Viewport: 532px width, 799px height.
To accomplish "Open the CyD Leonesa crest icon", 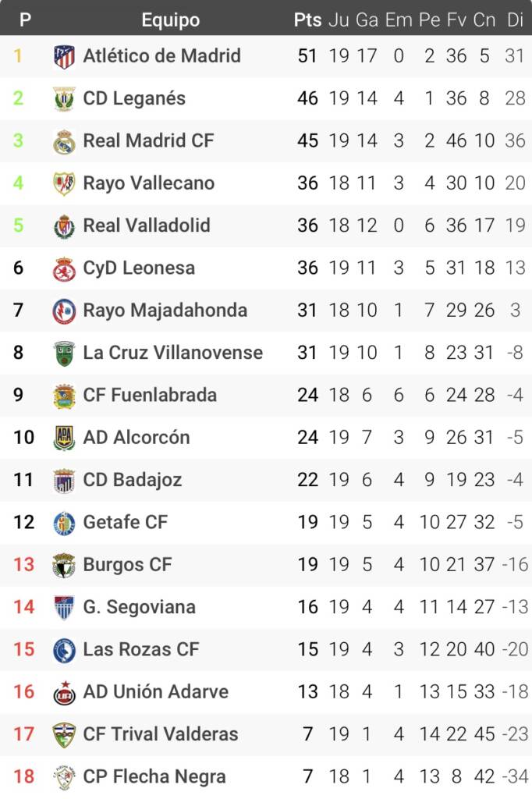I will click(64, 268).
